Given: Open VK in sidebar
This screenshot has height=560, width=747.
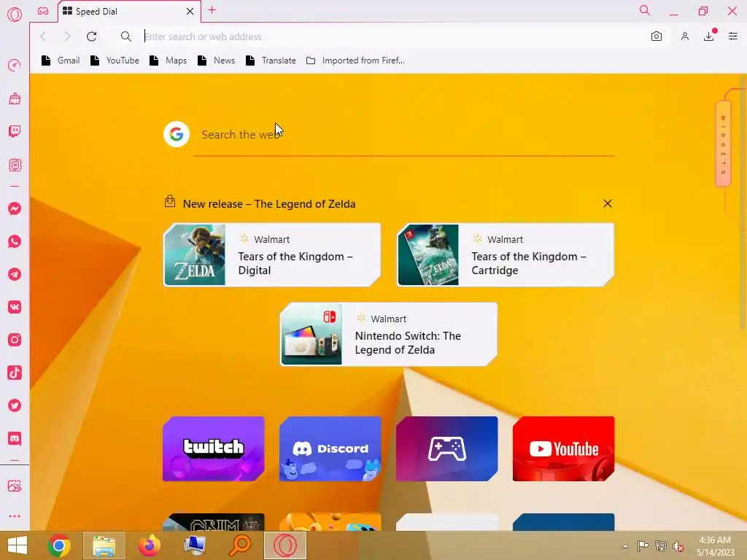Looking at the screenshot, I should pyautogui.click(x=15, y=307).
